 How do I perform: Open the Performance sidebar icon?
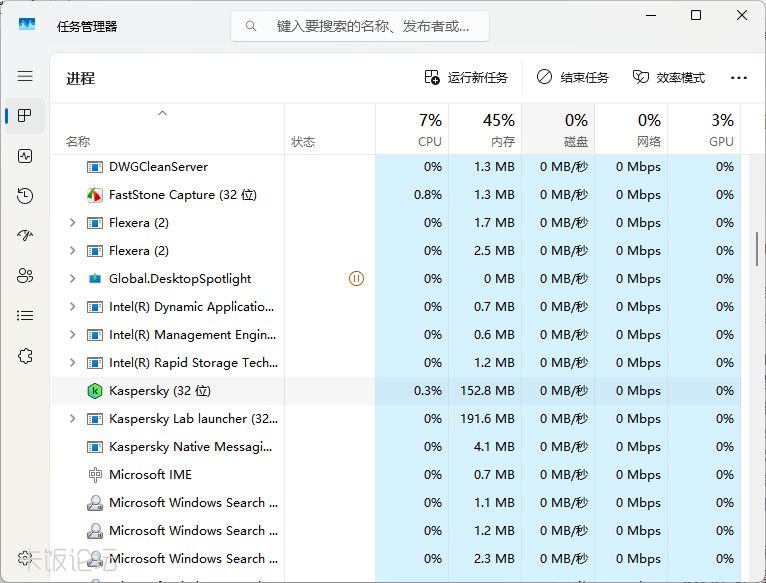[25, 156]
